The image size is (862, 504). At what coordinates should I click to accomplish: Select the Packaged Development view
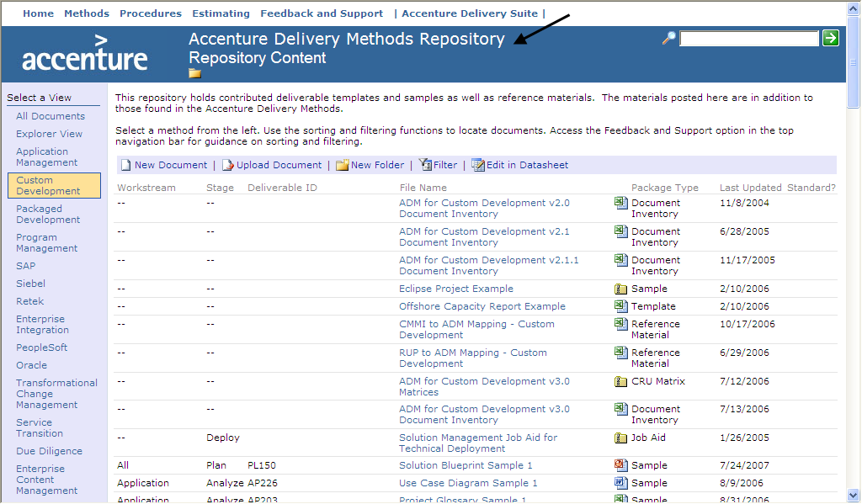(x=48, y=214)
